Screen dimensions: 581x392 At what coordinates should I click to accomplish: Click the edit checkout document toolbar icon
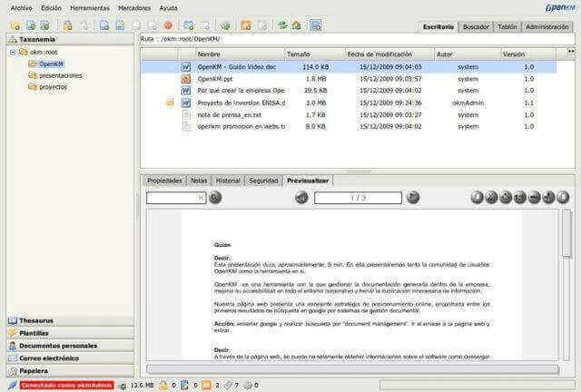tap(120, 25)
